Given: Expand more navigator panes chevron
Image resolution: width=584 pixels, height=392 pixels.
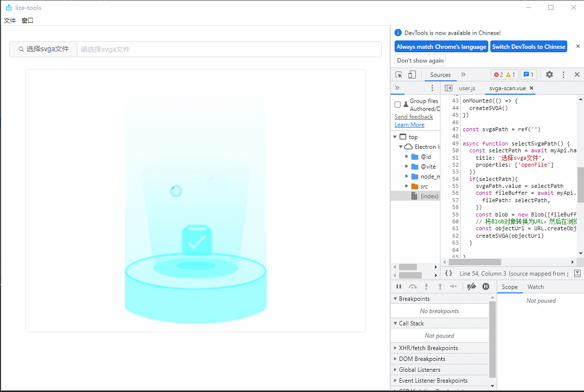Looking at the screenshot, I should (x=397, y=88).
